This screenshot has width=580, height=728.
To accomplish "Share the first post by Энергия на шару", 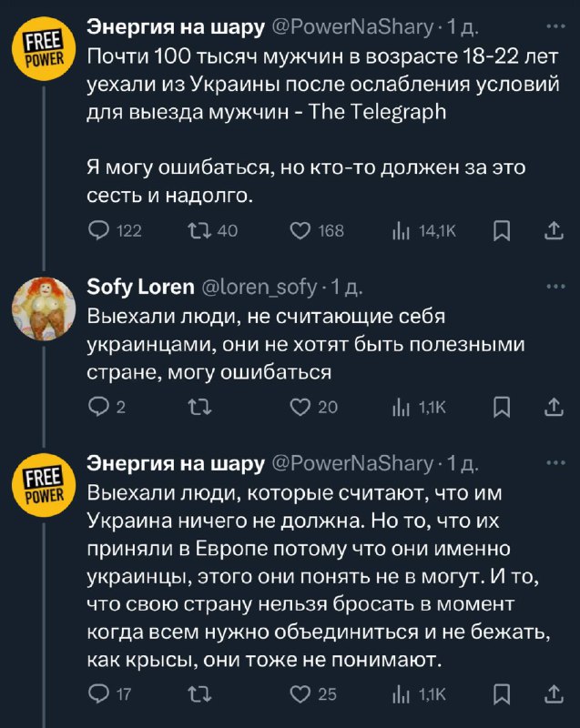I will 554,231.
